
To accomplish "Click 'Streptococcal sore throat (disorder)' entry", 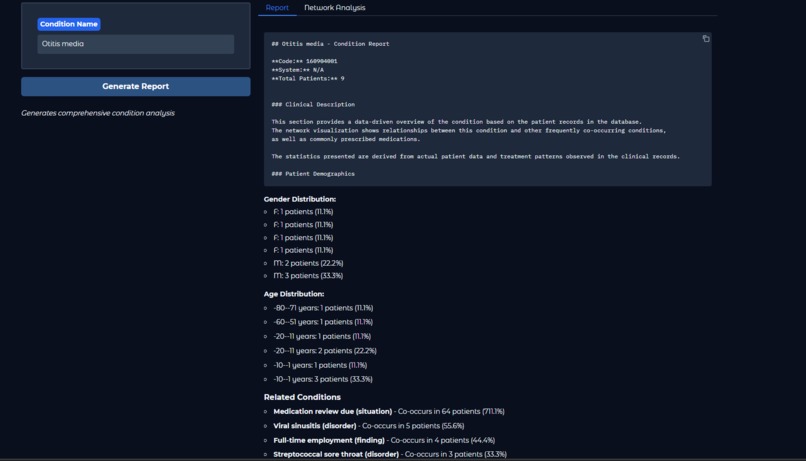I will pyautogui.click(x=390, y=454).
